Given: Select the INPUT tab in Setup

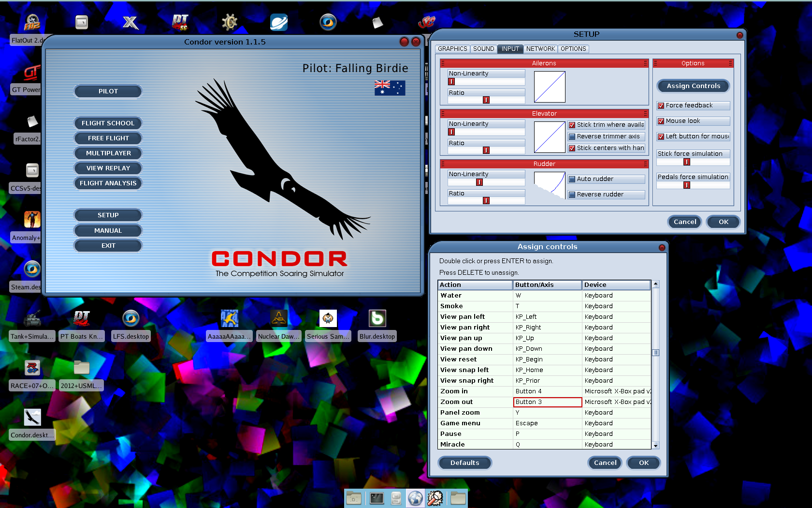Looking at the screenshot, I should click(510, 49).
